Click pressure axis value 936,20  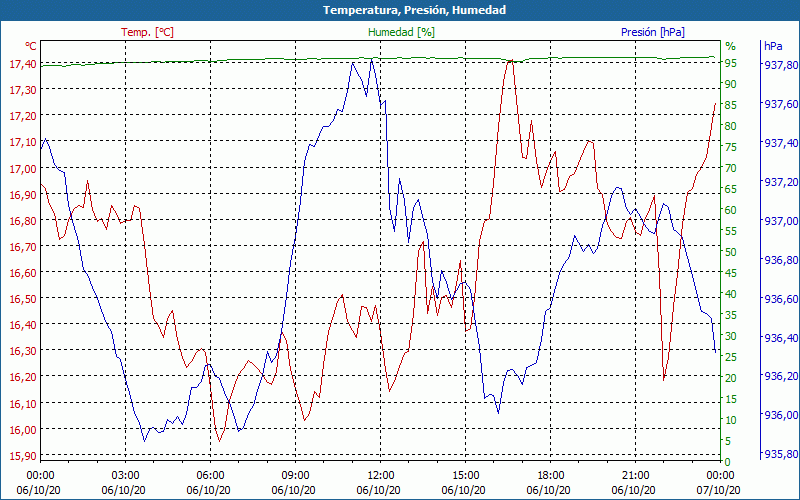[781, 376]
